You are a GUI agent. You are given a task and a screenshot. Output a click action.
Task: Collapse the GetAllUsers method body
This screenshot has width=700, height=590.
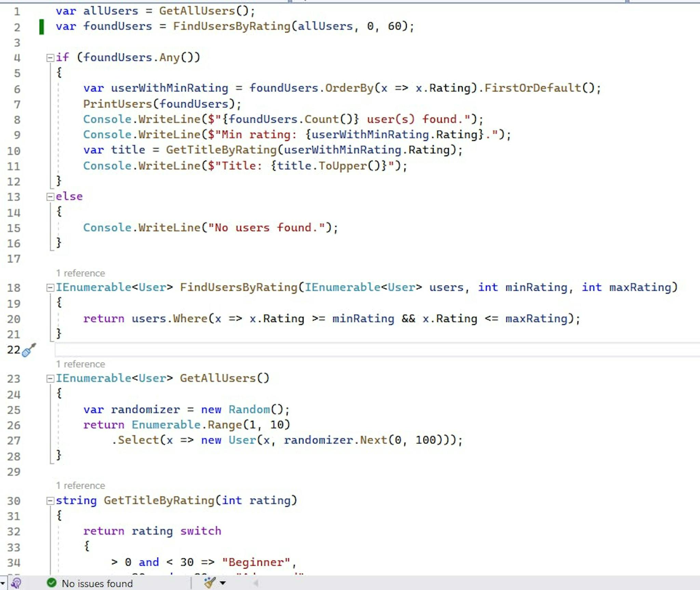point(50,378)
